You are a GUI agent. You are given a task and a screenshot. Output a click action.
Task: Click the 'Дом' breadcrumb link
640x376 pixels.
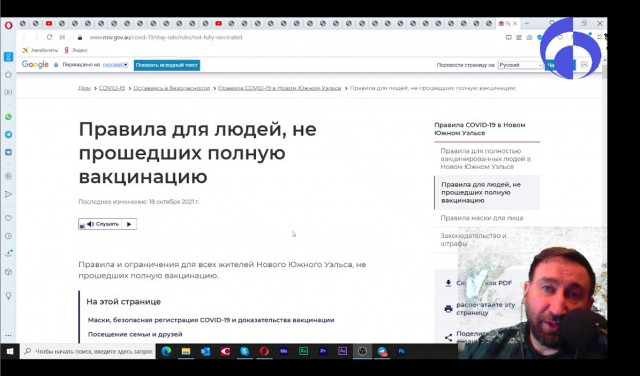(x=84, y=88)
